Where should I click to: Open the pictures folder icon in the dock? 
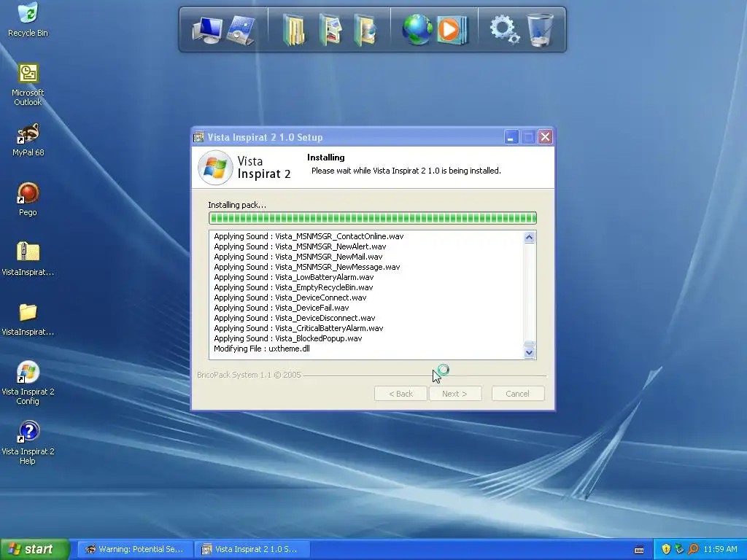pyautogui.click(x=330, y=30)
